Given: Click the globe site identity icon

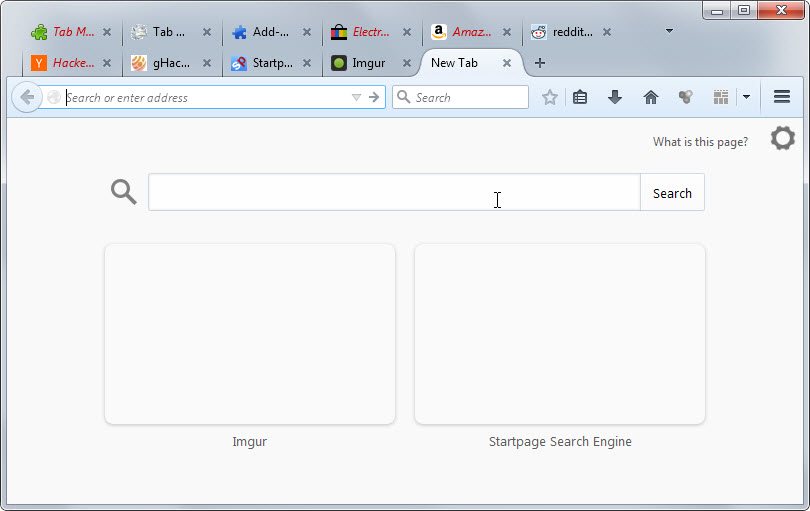Looking at the screenshot, I should 54,97.
